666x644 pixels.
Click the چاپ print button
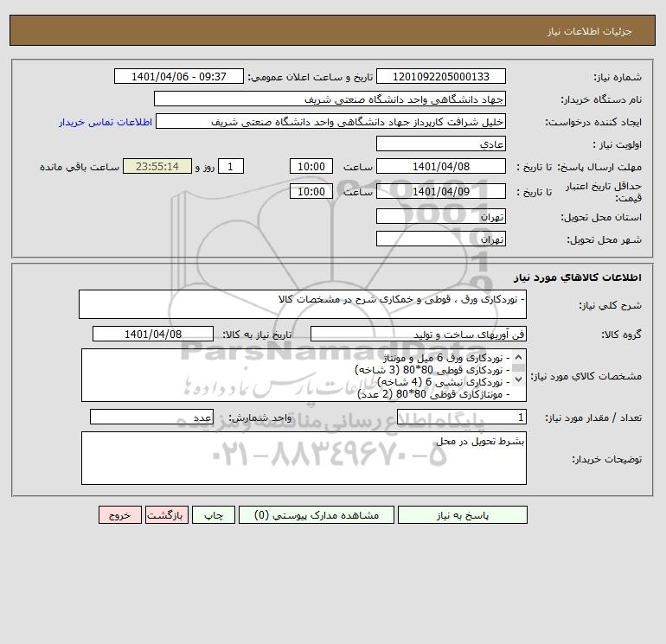pos(214,515)
